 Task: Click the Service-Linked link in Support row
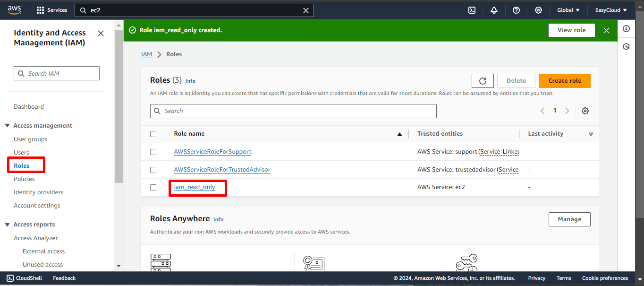(x=500, y=152)
